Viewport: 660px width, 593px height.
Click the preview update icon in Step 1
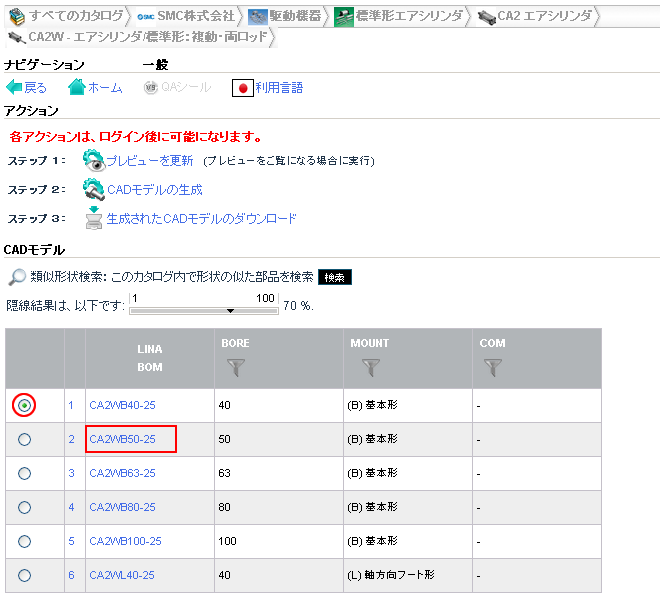pyautogui.click(x=94, y=160)
